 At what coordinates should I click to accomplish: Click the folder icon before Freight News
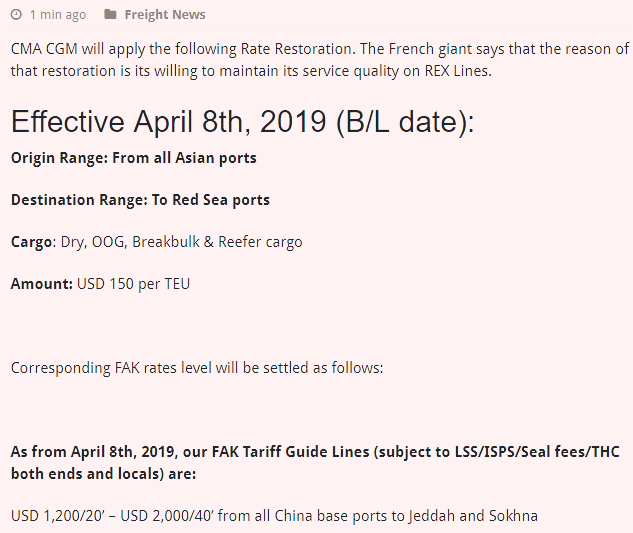tap(110, 15)
